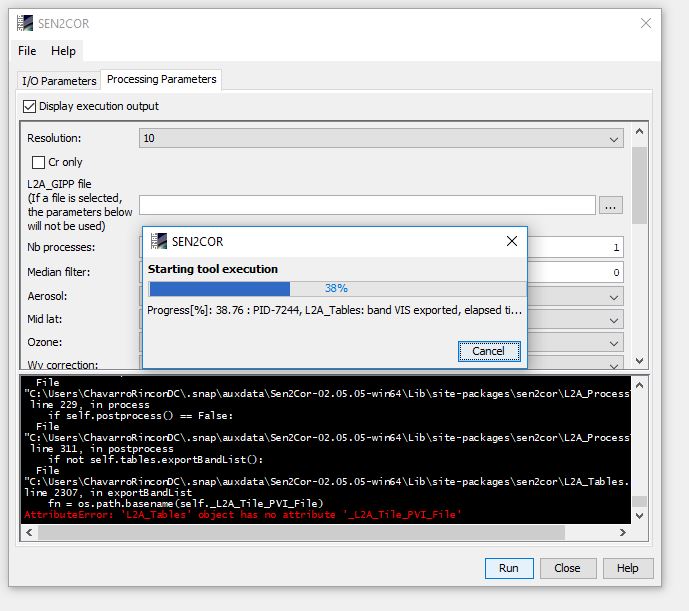Click 'line 311, in postprocess' console line
Screen dimensions: 689x611
pos(102,449)
